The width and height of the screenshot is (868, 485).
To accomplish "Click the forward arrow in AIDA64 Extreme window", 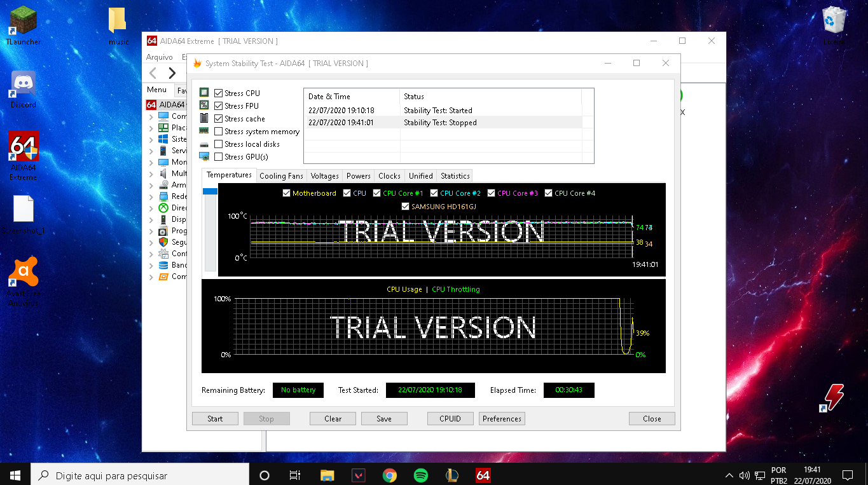I will coord(172,72).
